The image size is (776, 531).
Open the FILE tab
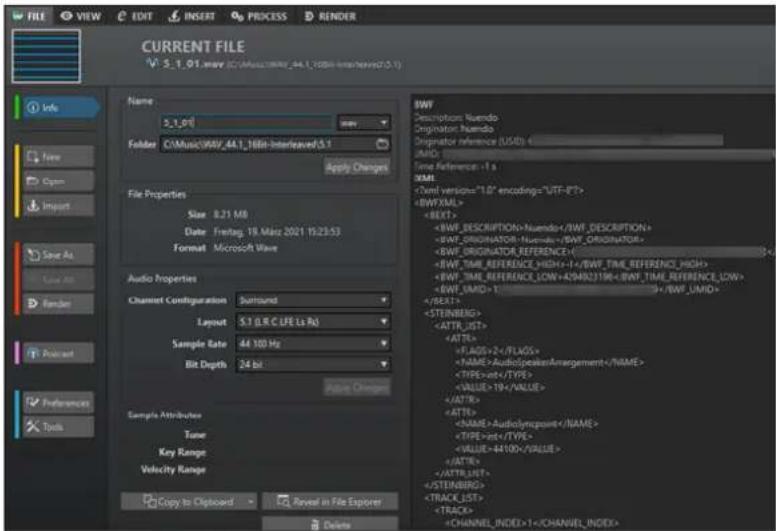pos(29,16)
